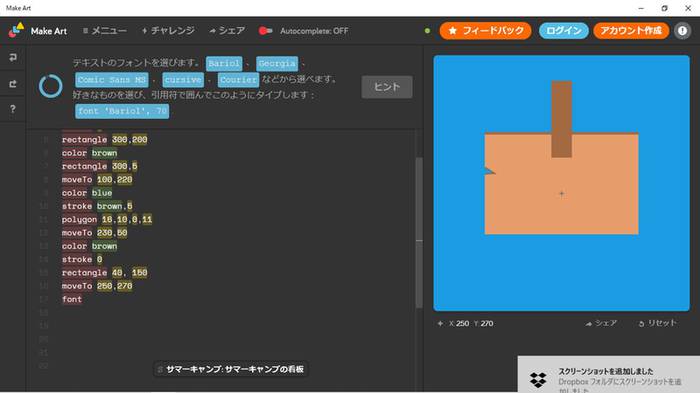Screen dimensions: 700x393
Task: Open the question mark help icon
Action: click(x=13, y=109)
